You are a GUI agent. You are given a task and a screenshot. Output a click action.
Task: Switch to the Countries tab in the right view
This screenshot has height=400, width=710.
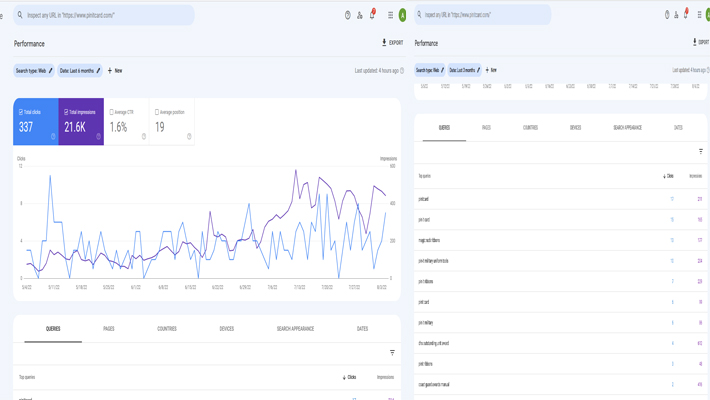pos(530,128)
